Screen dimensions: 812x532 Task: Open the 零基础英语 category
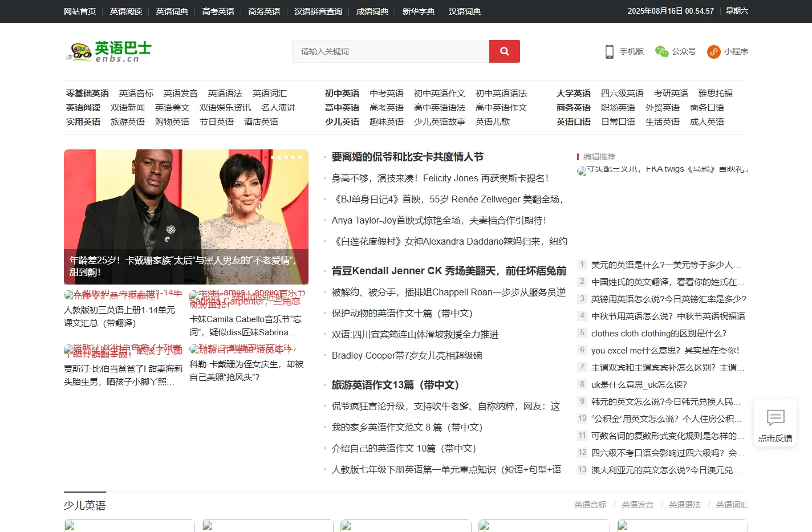point(87,94)
